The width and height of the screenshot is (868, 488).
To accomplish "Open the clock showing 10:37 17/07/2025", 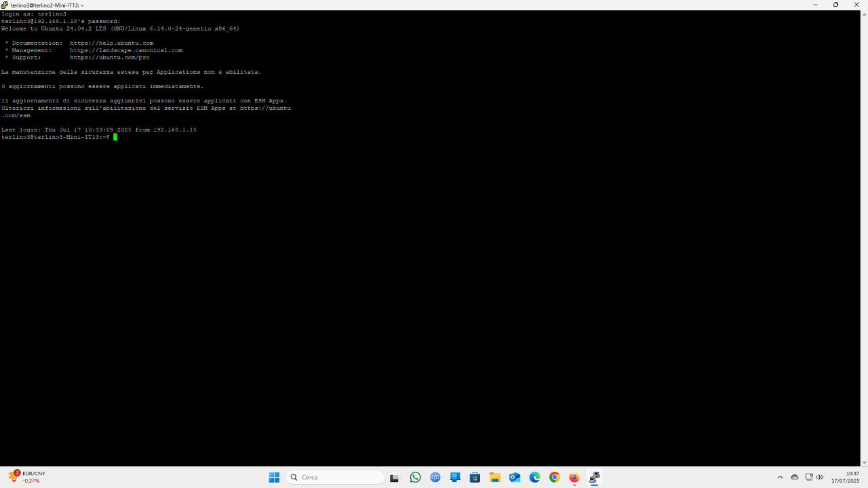I will click(846, 477).
